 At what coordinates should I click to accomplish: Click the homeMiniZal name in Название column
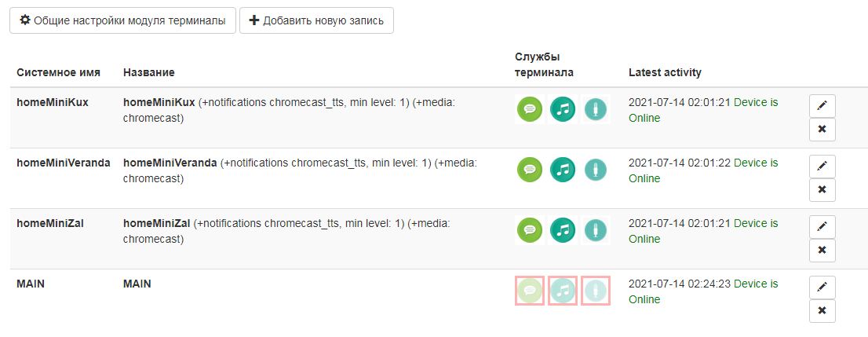pyautogui.click(x=157, y=223)
